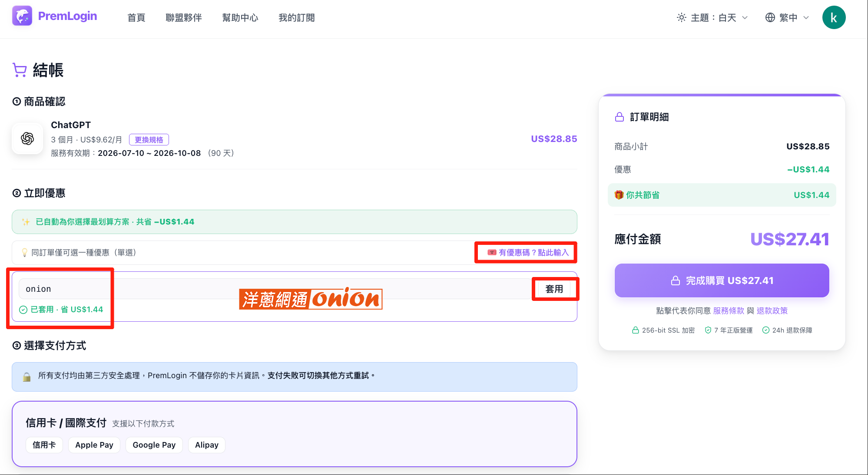Open the 幫助中心 menu item
The height and width of the screenshot is (475, 868).
(240, 18)
